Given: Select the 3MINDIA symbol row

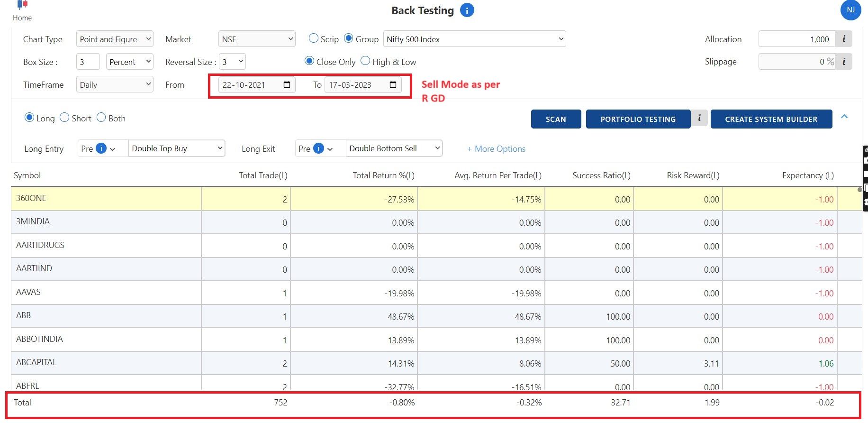Looking at the screenshot, I should point(436,222).
